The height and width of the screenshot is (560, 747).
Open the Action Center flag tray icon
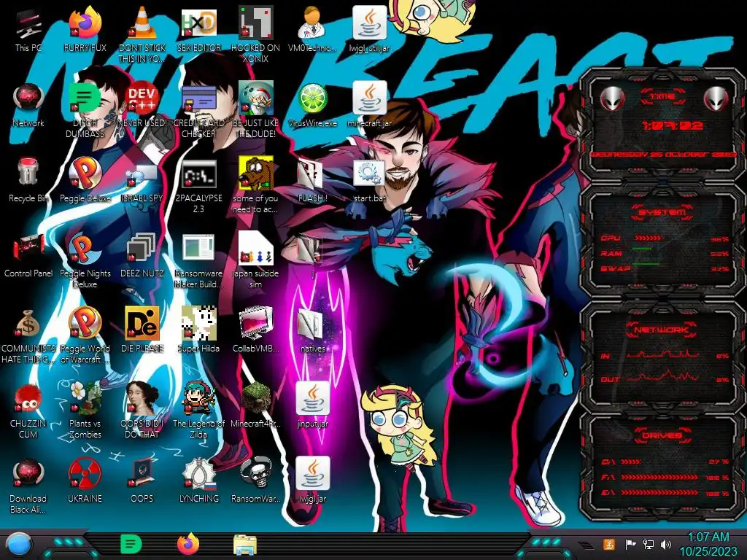click(630, 544)
